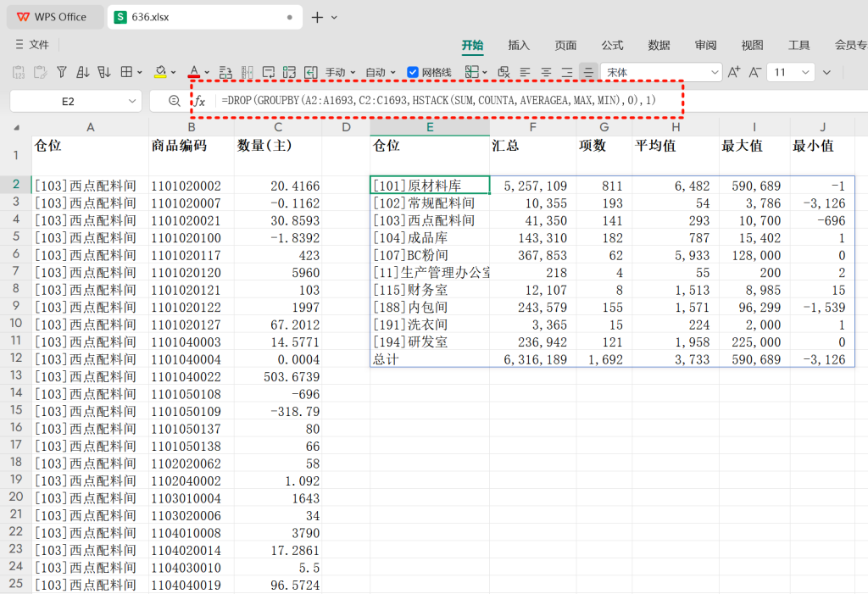This screenshot has height=594, width=868.
Task: Click the fx insert function icon
Action: (x=199, y=101)
